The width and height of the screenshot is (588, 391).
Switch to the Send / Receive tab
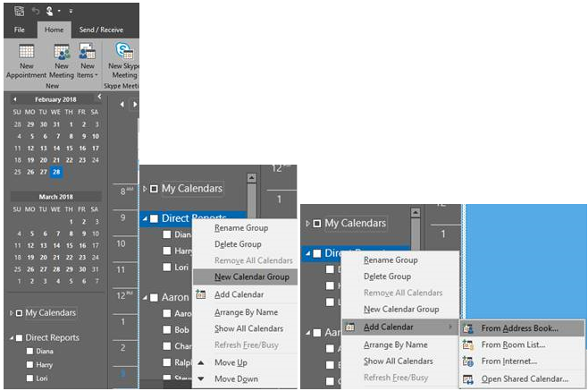[x=99, y=30]
